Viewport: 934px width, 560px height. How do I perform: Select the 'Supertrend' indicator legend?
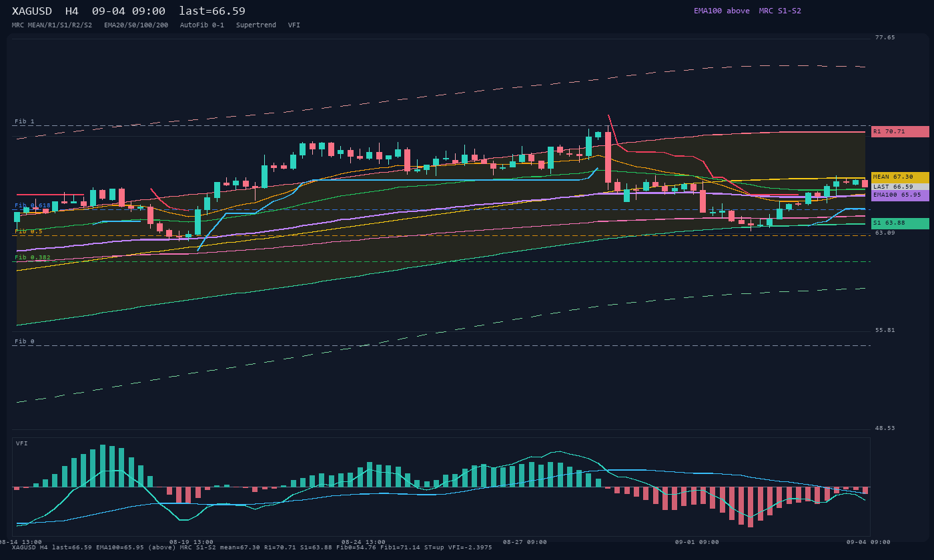[256, 25]
